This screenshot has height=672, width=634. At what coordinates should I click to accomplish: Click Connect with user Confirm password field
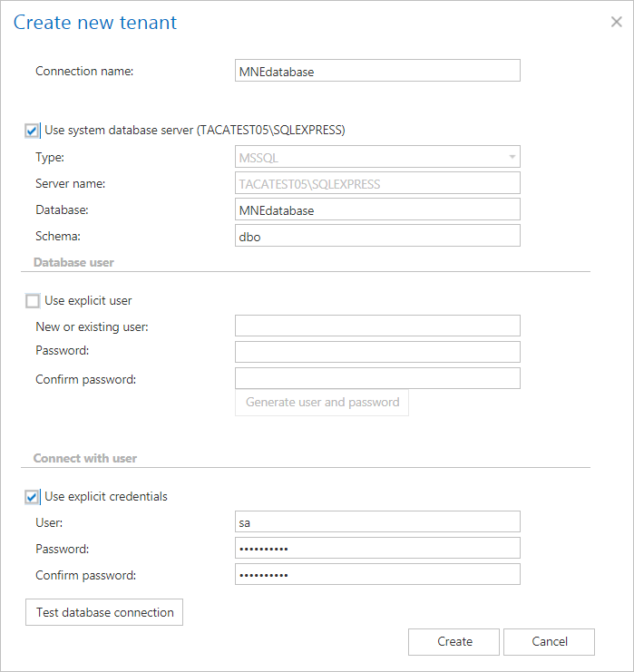tap(376, 574)
